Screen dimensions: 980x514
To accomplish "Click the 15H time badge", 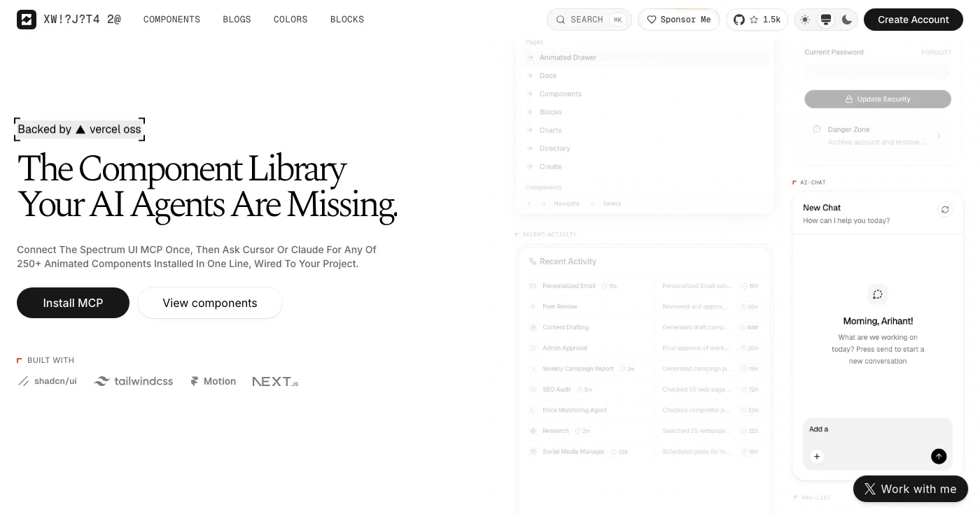I will pyautogui.click(x=750, y=286).
